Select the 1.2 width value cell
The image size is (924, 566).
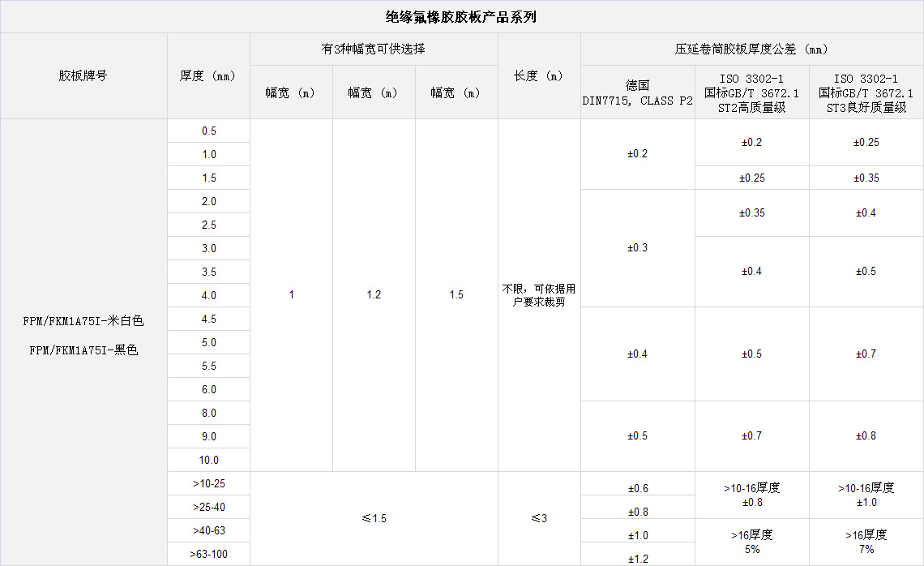373,294
